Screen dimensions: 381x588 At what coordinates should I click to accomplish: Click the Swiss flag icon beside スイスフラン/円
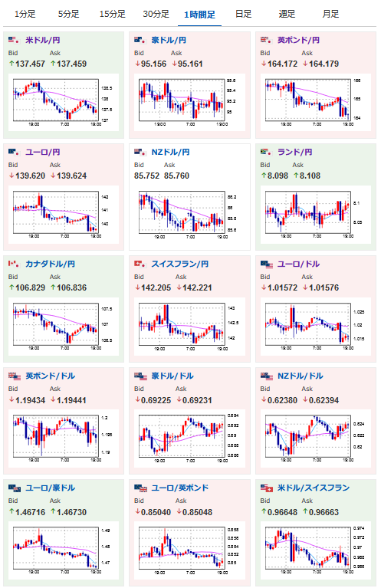pyautogui.click(x=140, y=264)
